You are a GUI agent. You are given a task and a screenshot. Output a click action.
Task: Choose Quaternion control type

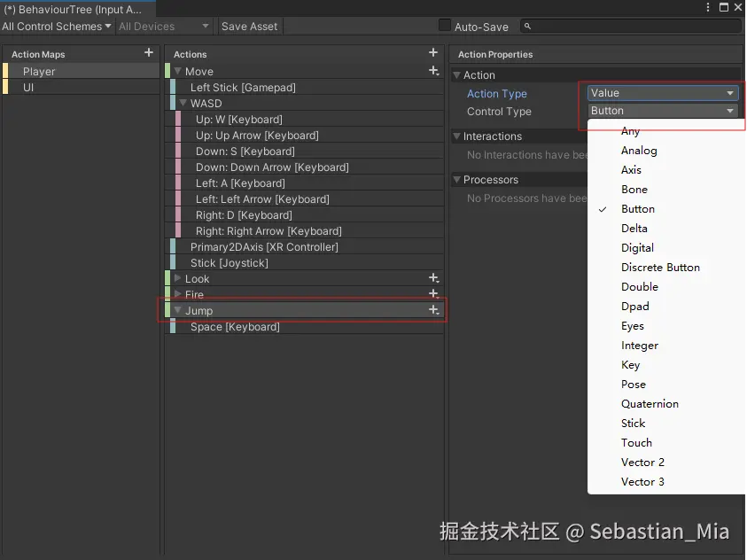click(x=666, y=404)
